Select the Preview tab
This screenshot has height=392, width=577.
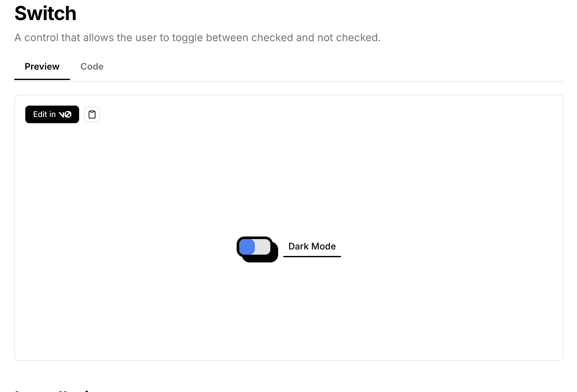[x=42, y=67]
